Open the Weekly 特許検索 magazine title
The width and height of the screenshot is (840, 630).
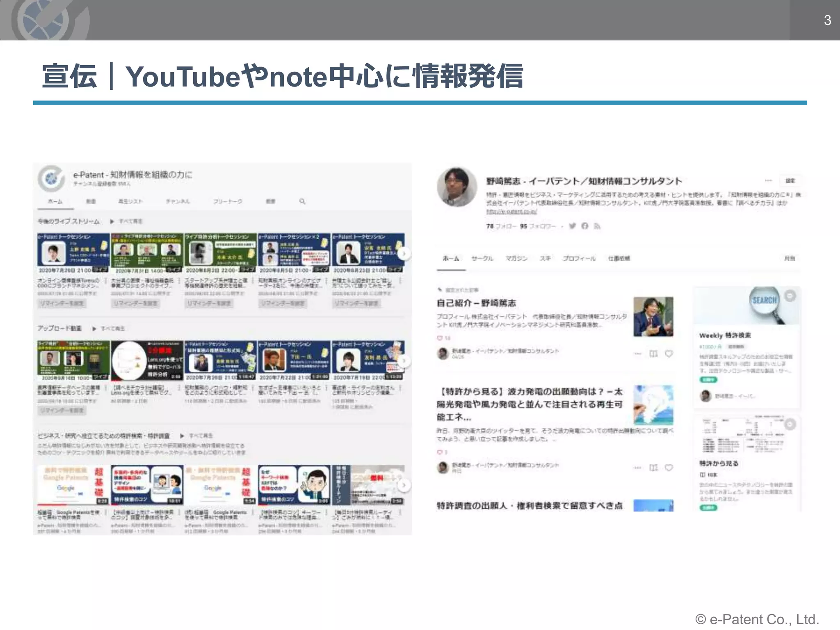tap(725, 336)
